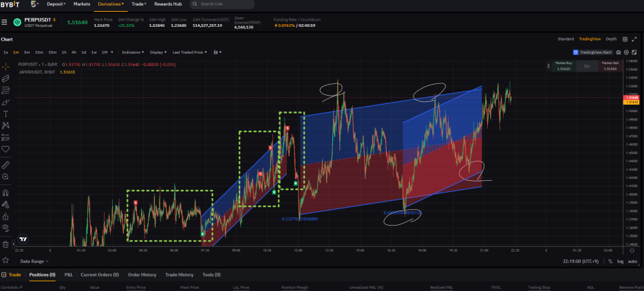The height and width of the screenshot is (291, 644).
Task: Select the crosshair cursor tool
Action: pyautogui.click(x=6, y=67)
